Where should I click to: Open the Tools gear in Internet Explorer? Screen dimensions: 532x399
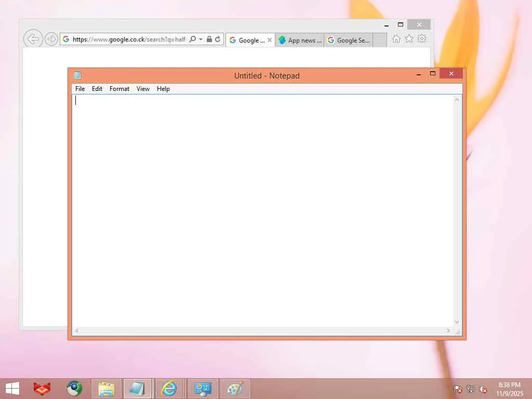click(422, 38)
